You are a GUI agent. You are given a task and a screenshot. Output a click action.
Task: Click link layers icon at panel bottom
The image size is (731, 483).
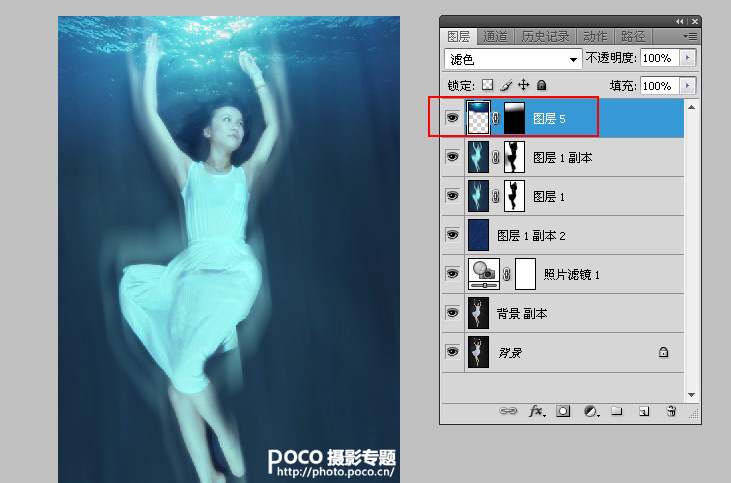508,411
